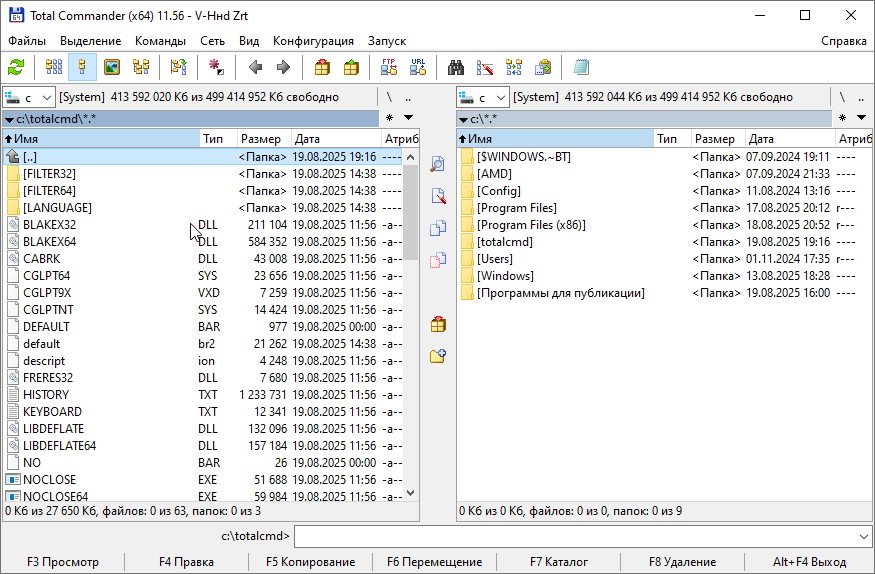Click the right panel c:\*.* path bar
875x574 pixels.
644,119
